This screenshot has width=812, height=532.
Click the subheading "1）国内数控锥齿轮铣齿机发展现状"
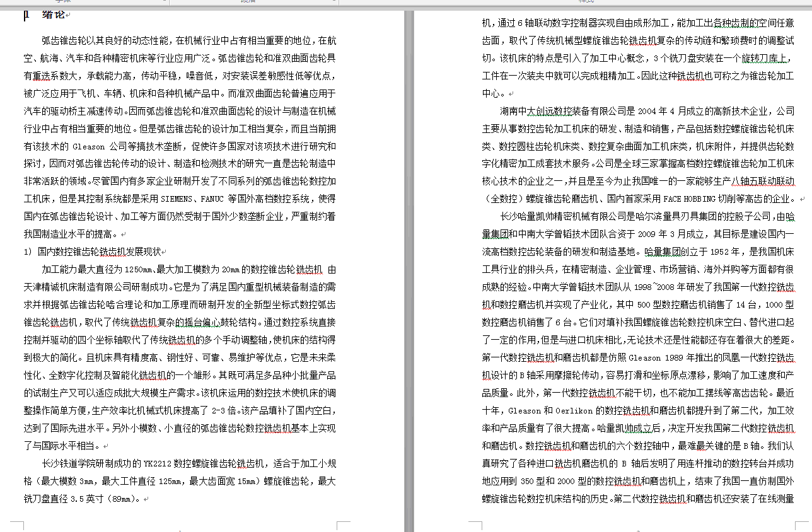(92, 252)
